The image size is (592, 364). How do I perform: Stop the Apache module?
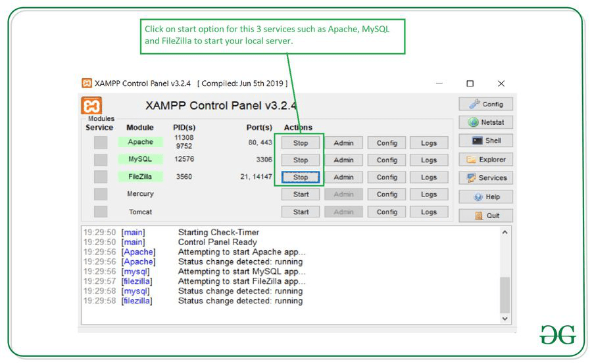[x=301, y=143]
